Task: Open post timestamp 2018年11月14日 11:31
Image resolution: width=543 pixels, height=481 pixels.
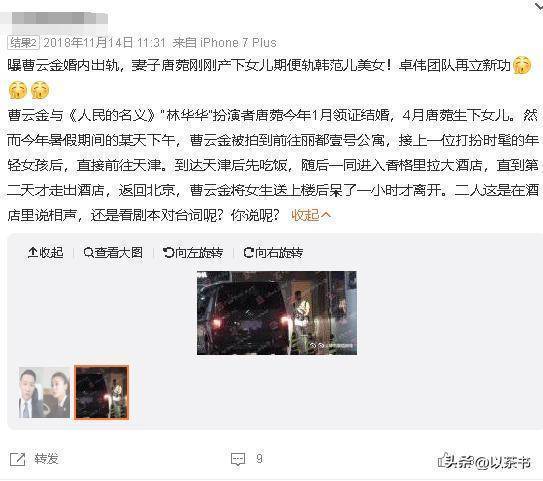Action: [104, 43]
